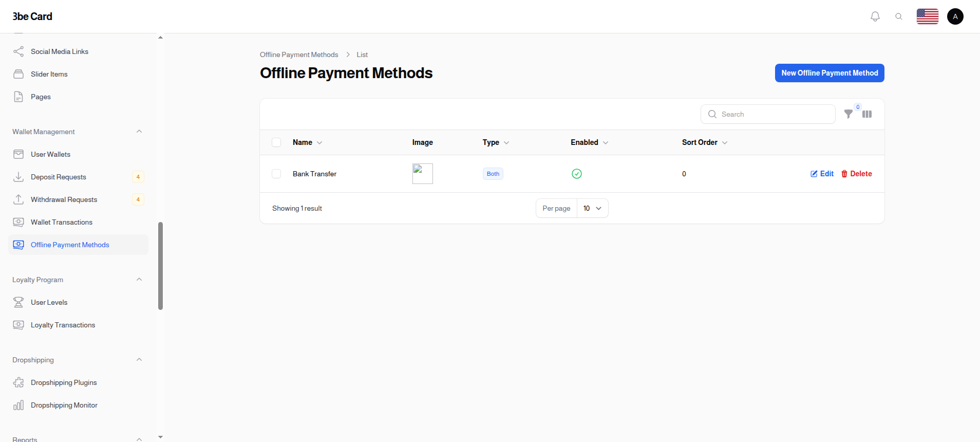Click Offline Payment Methods breadcrumb link

coord(299,54)
